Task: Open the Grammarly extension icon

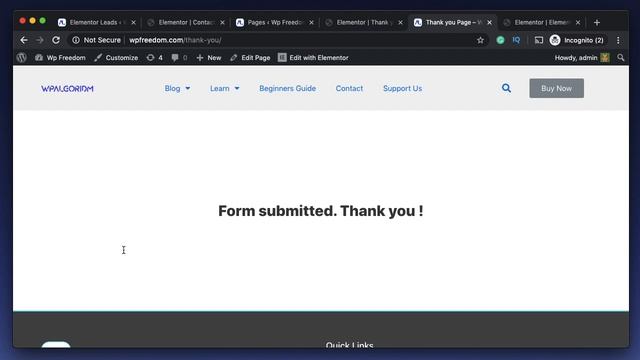Action: tap(500, 40)
